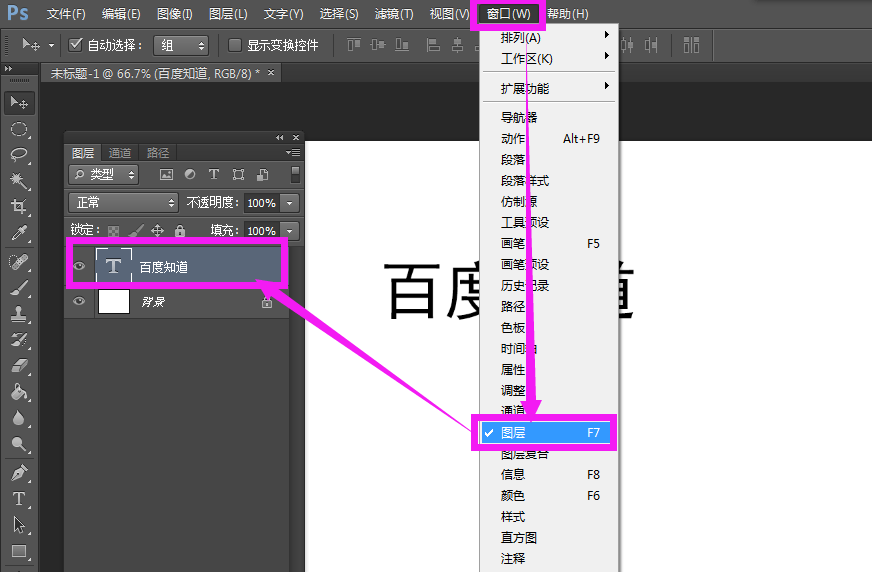Image resolution: width=872 pixels, height=572 pixels.
Task: Open the 滤镜(T) menu
Action: pyautogui.click(x=394, y=13)
